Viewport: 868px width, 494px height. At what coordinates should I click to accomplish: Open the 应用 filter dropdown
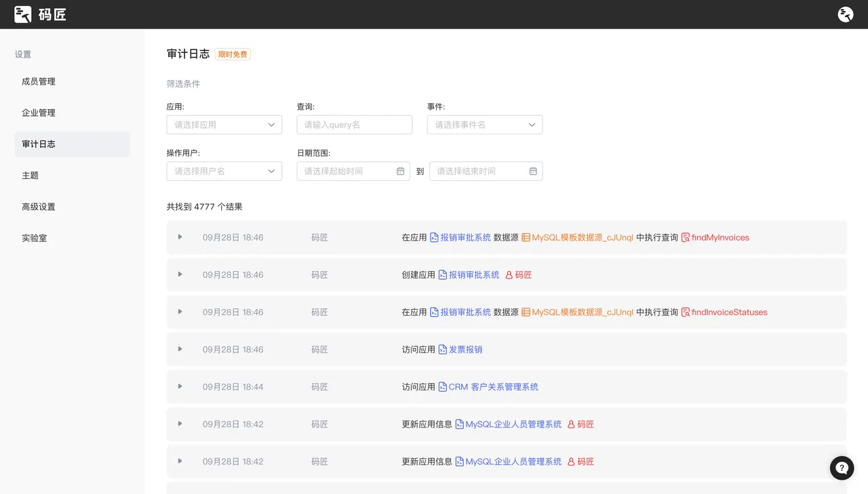click(x=224, y=125)
